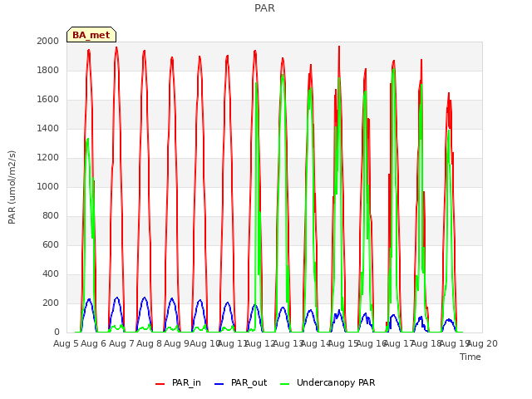Click the 1200 y-axis tick label
This screenshot has width=532, height=399.
48,157
